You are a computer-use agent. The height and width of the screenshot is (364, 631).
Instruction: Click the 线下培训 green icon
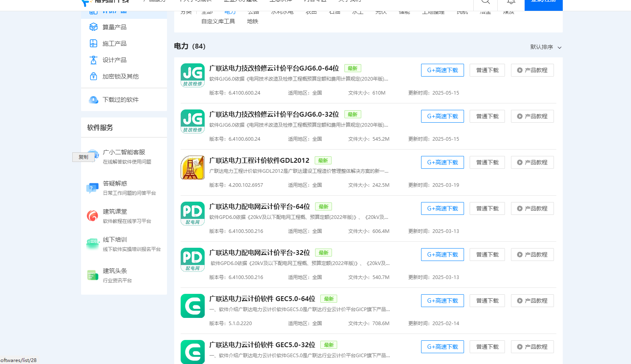93,244
